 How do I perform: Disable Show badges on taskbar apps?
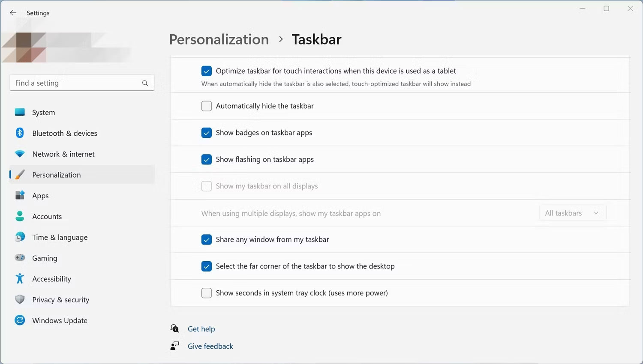206,133
